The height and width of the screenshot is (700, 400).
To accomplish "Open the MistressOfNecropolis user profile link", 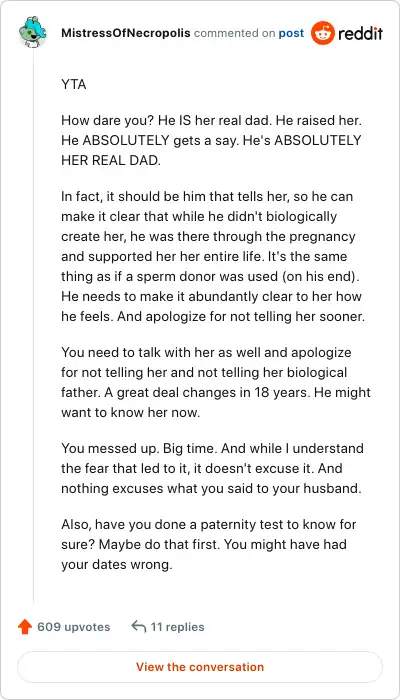I will tap(125, 33).
